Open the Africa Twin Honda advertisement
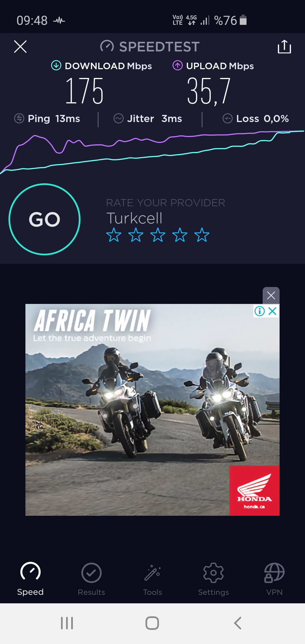 pos(152,410)
